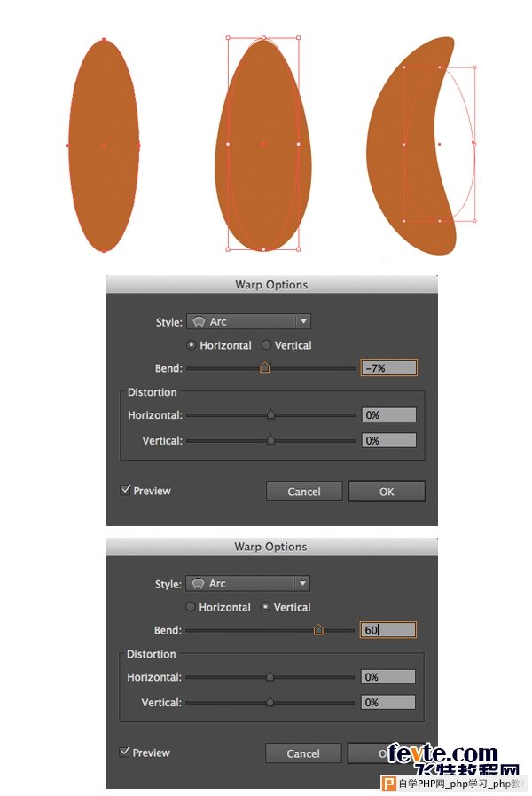
Task: Select Horizontal radio in upper Warp dialog
Action: [x=192, y=345]
